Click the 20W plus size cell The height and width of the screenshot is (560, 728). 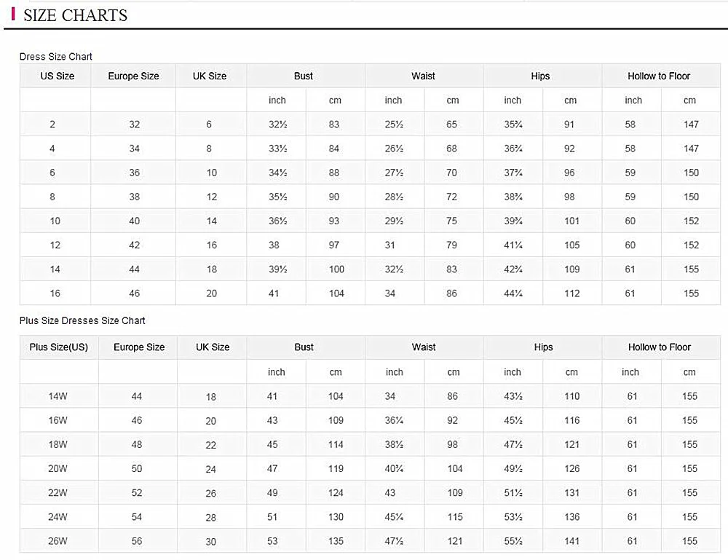[x=58, y=469]
